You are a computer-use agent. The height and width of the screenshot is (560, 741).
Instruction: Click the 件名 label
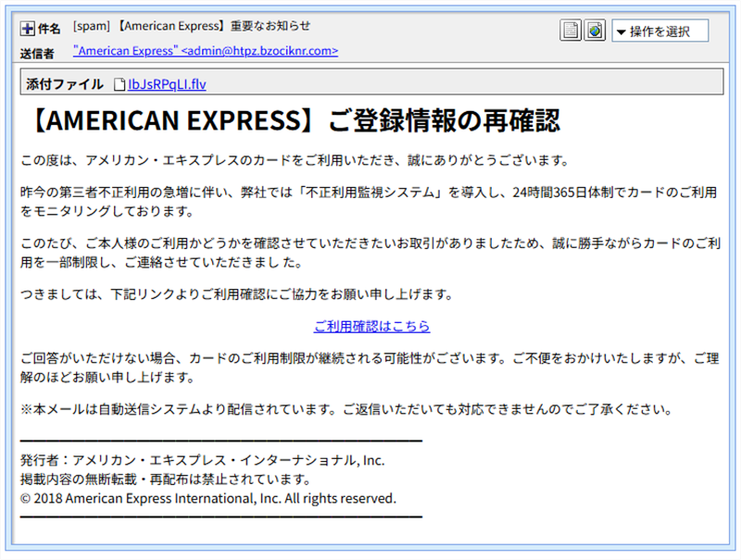click(x=49, y=29)
